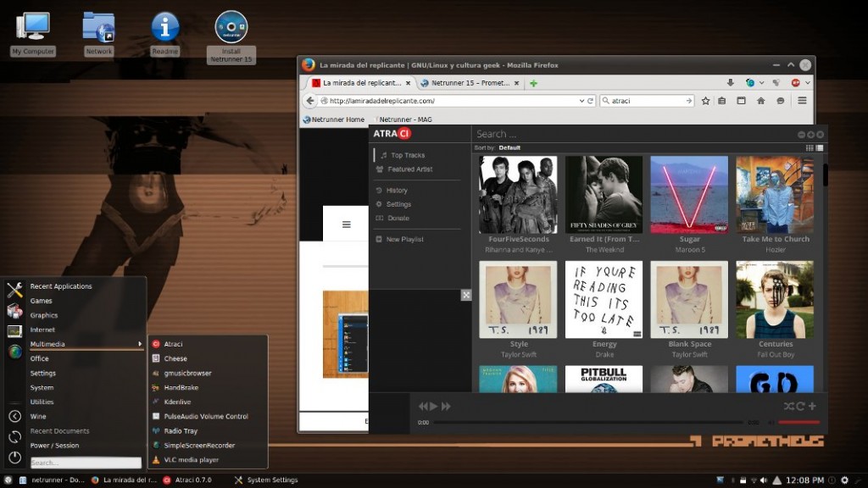The height and width of the screenshot is (488, 868).
Task: Switch to the Netrunner 15 tab
Action: pos(470,83)
